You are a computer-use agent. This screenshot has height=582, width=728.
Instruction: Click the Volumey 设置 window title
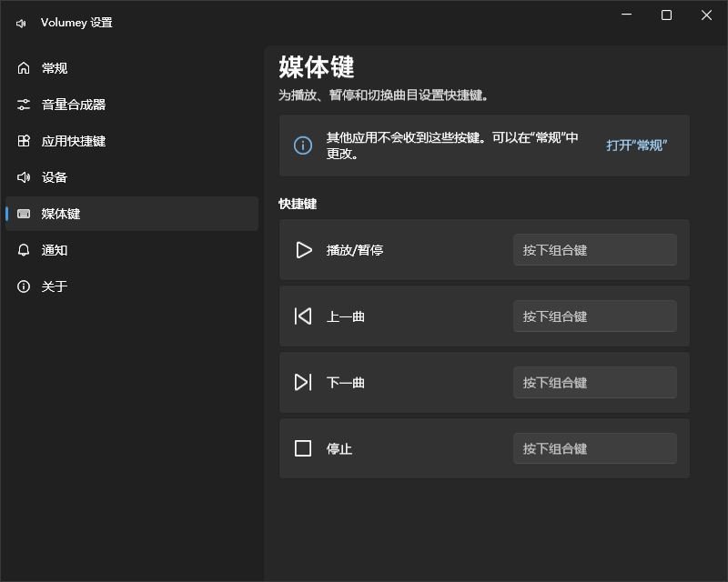(76, 23)
